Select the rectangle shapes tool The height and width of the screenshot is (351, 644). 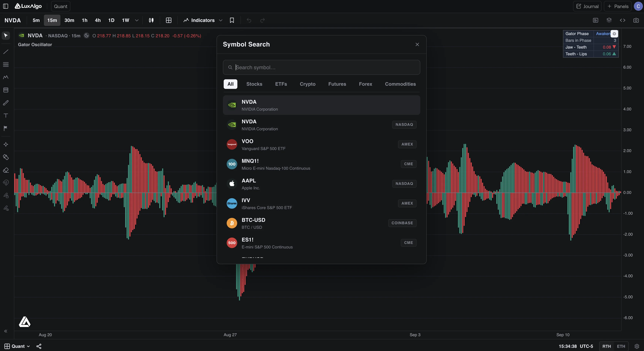[x=6, y=90]
